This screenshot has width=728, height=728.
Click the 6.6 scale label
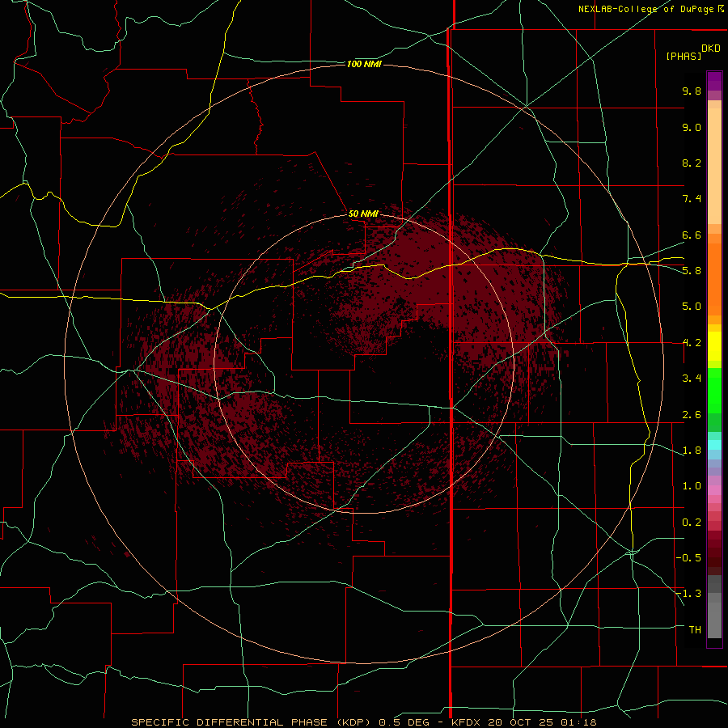click(692, 235)
